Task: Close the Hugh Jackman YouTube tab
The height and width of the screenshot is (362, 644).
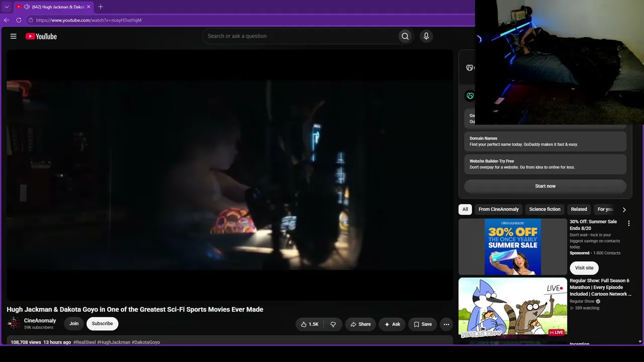Action: [x=90, y=7]
